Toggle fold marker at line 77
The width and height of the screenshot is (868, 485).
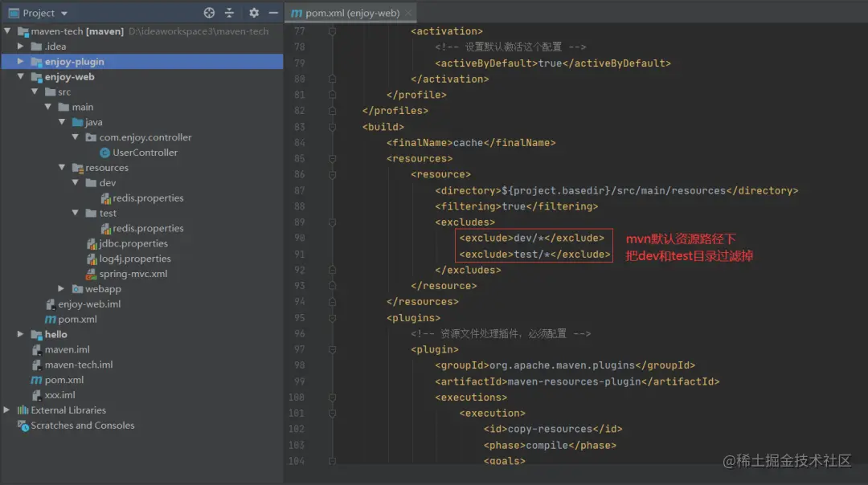332,31
